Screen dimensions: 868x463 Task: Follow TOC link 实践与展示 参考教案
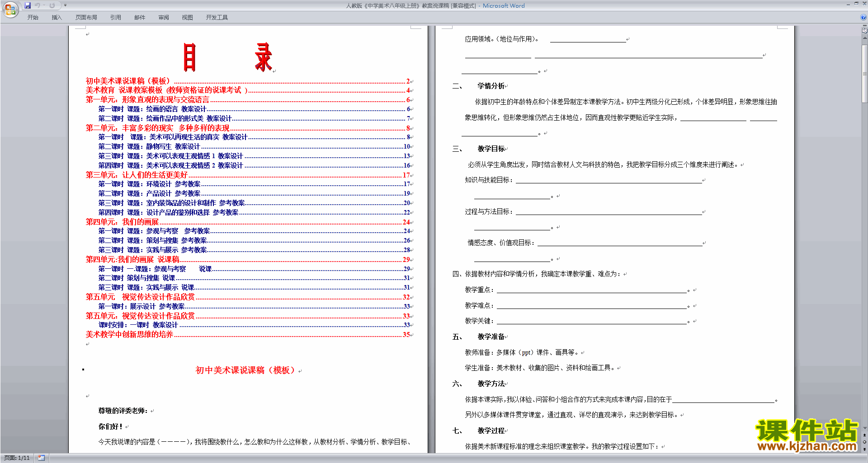tap(254, 250)
